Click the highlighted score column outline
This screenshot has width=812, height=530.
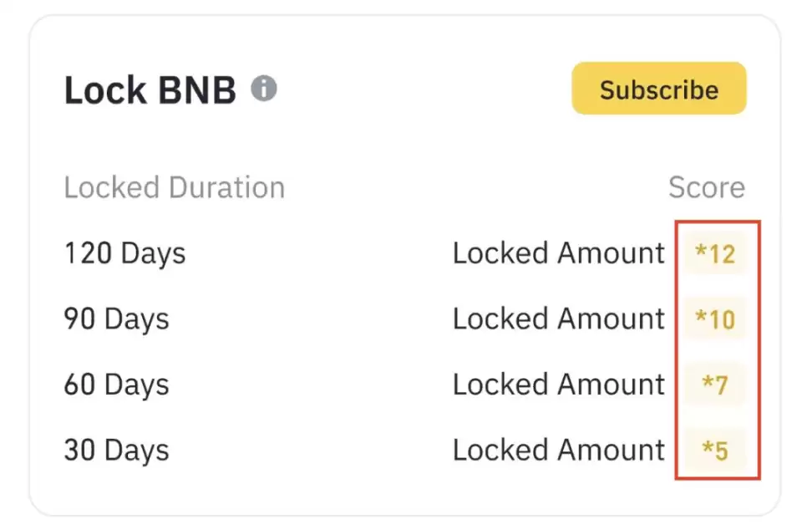[x=718, y=351]
